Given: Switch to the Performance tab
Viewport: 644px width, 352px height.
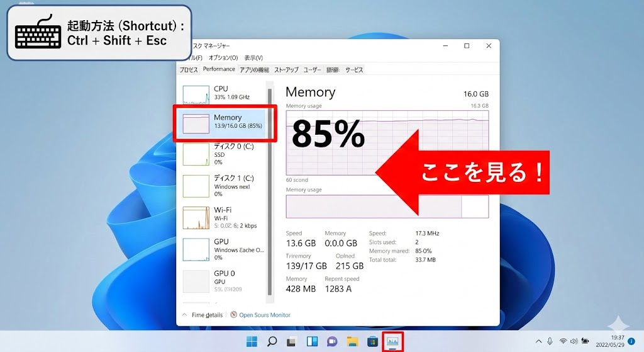Looking at the screenshot, I should (x=219, y=69).
